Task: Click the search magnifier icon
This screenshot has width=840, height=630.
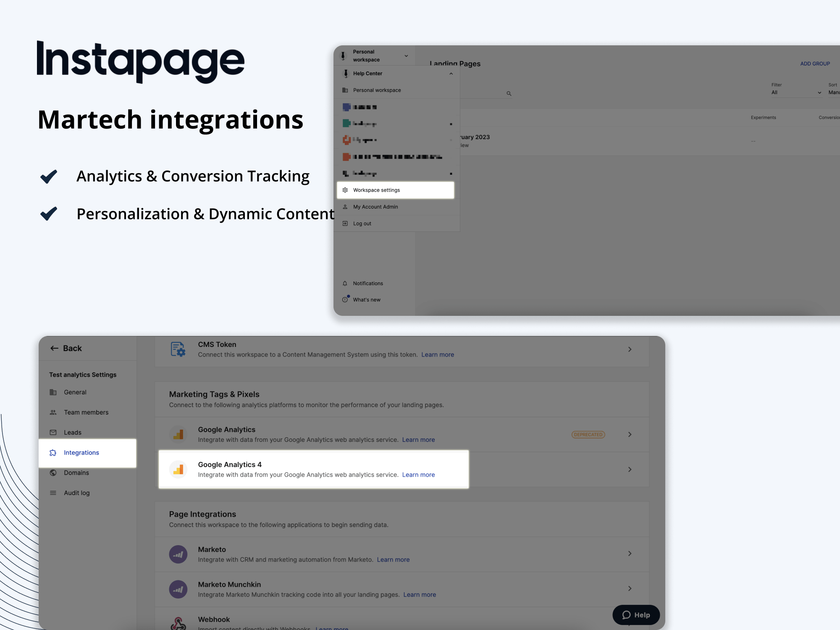Action: click(509, 94)
